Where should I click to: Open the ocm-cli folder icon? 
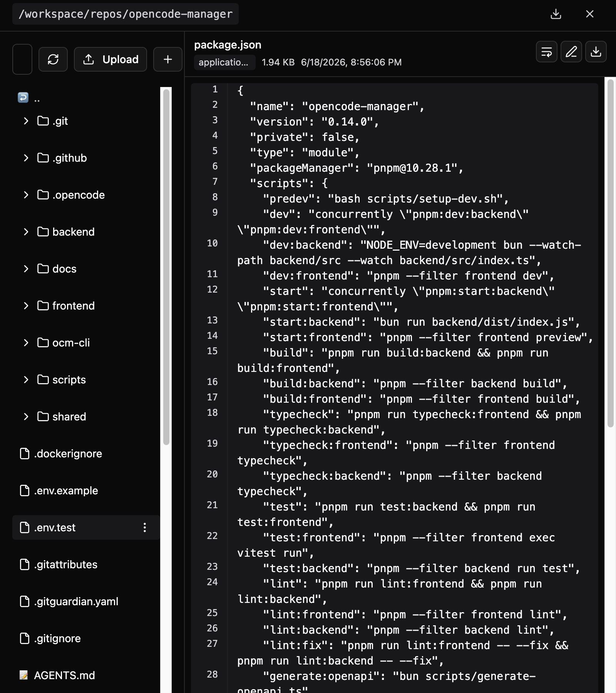(43, 343)
